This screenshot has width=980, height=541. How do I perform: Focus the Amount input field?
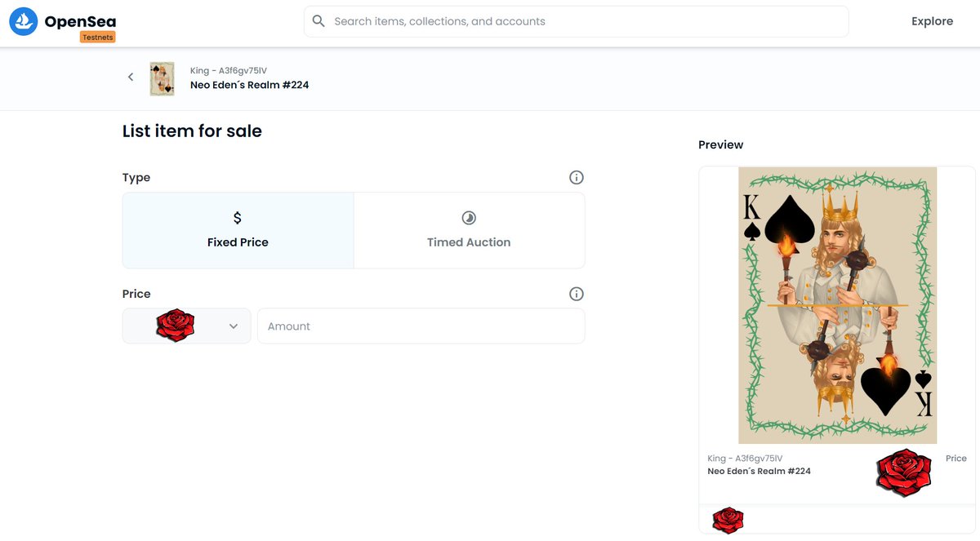pos(421,326)
